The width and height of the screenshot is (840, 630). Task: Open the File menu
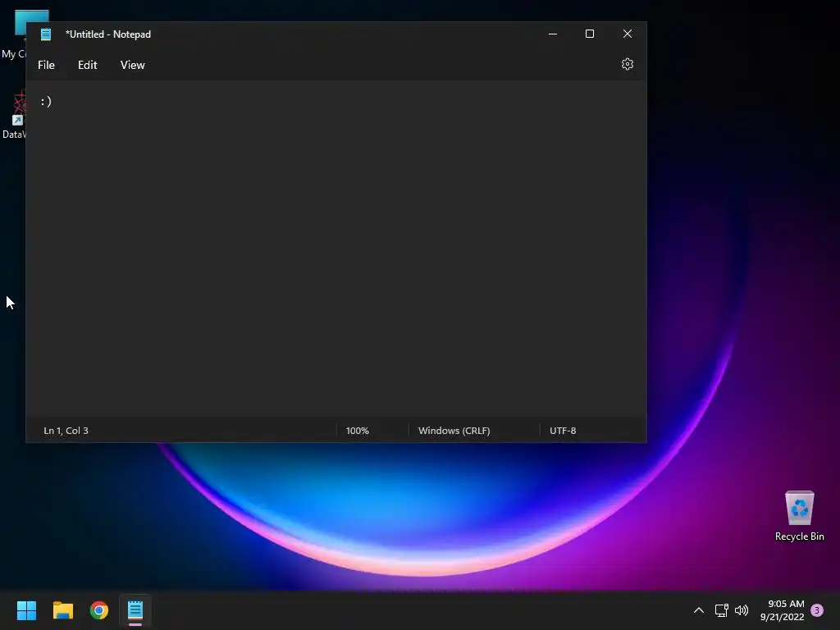[x=46, y=65]
